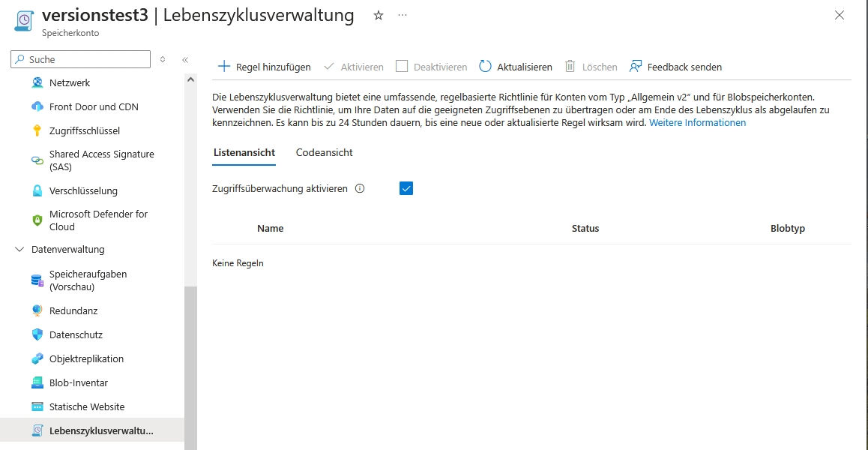Open the more options ellipsis menu
868x450 pixels.
tap(403, 15)
